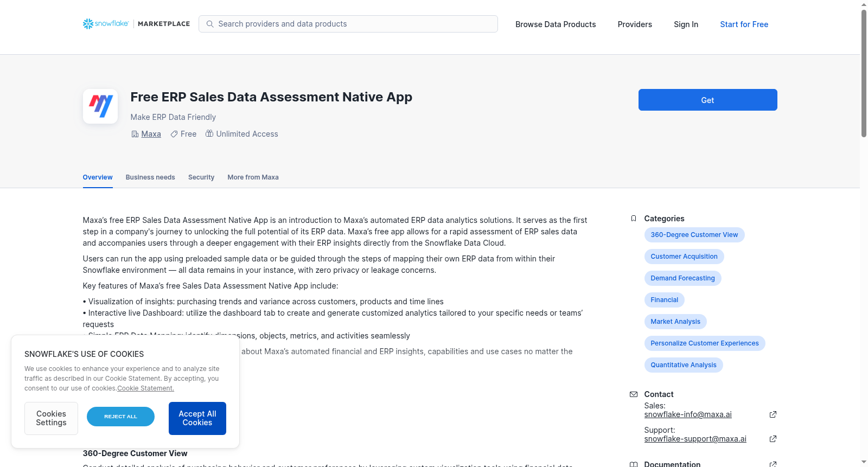
Task: Select the Quantitative Analysis category tag
Action: tap(684, 365)
